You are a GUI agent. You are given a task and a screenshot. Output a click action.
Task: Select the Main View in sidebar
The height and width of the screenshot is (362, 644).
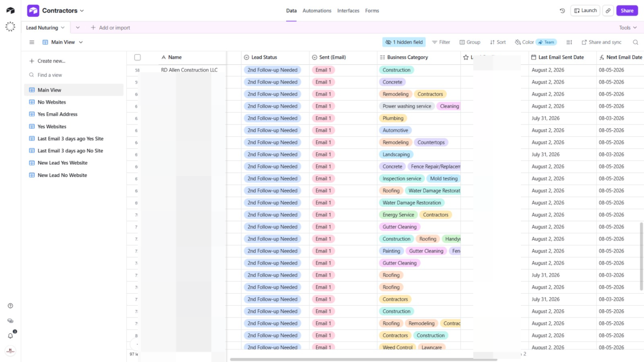pos(74,90)
